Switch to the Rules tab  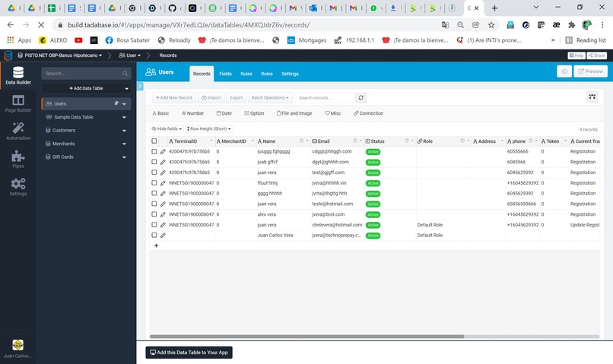246,74
